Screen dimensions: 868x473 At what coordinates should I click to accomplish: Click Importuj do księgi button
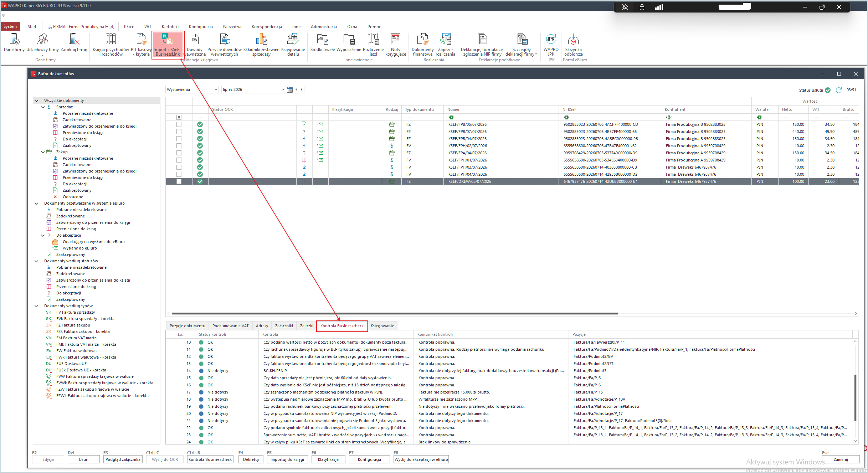[287, 459]
